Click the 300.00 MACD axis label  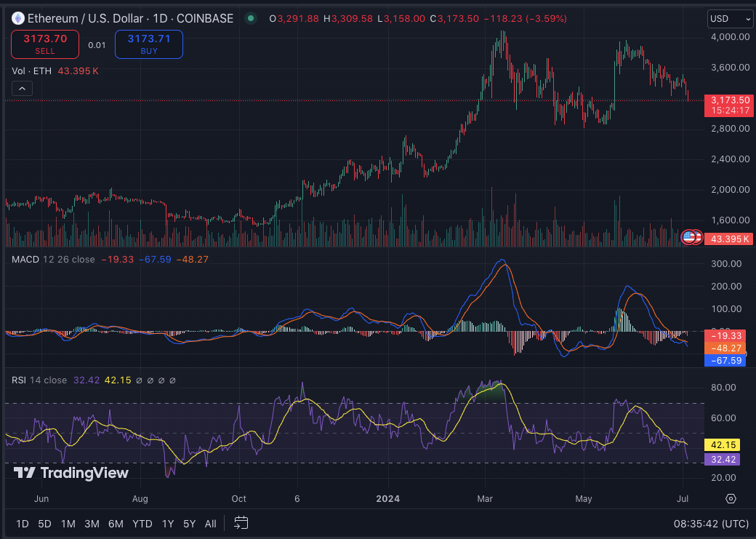(726, 263)
